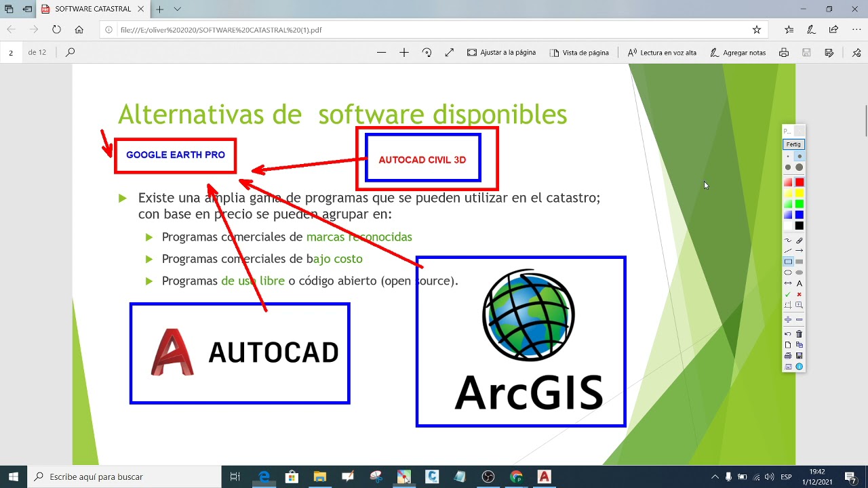868x488 pixels.
Task: Click the blue plus icon in Pointofix
Action: click(x=788, y=319)
